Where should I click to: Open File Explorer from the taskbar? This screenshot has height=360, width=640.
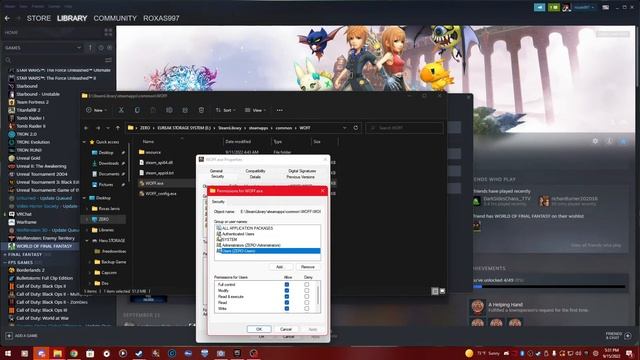[57, 353]
